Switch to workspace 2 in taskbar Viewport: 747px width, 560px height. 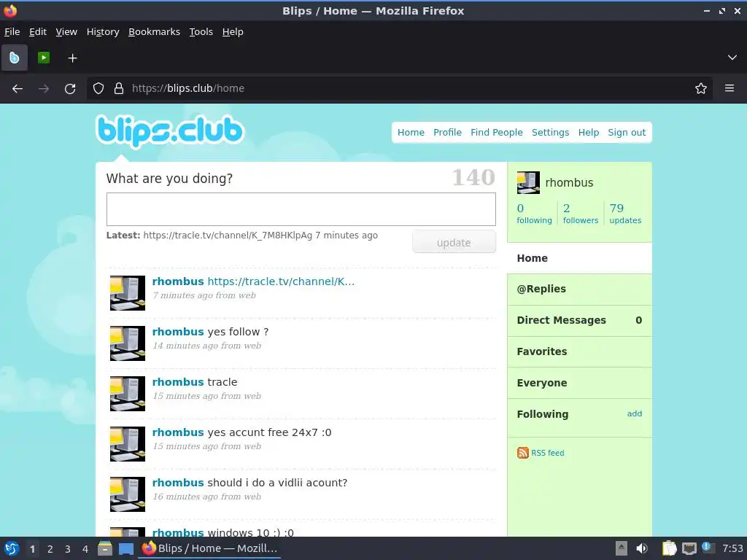coord(50,549)
